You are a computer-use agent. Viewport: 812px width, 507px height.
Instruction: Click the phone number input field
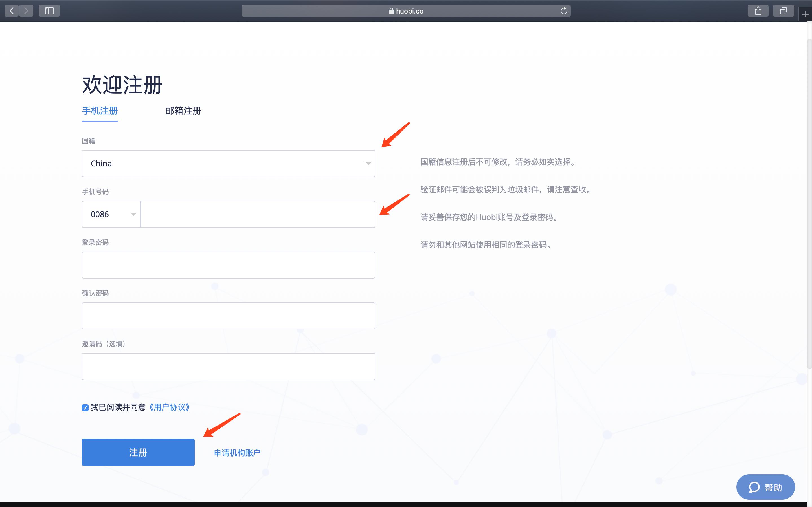(258, 214)
